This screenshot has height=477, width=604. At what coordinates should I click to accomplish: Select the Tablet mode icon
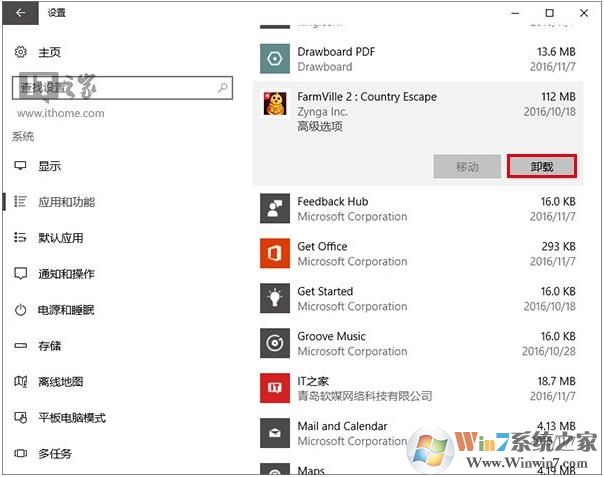pyautogui.click(x=20, y=417)
